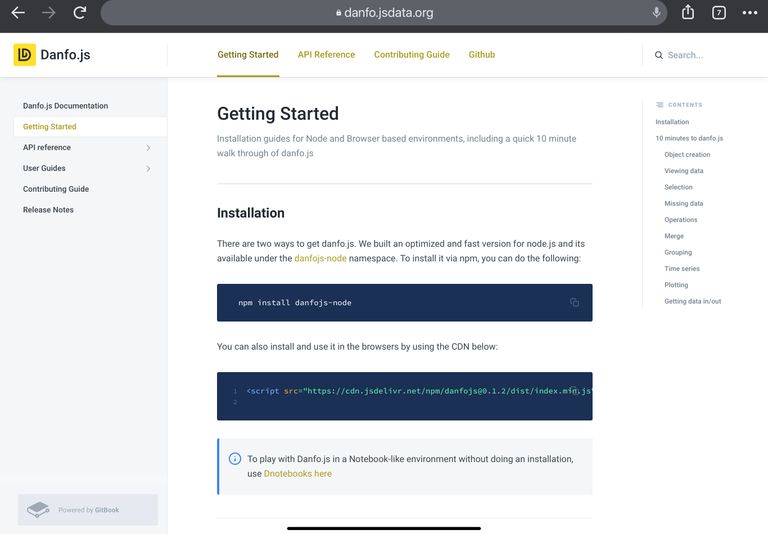Viewport: 768px width, 534px height.
Task: Open User Guides in the sidebar
Action: 44,168
